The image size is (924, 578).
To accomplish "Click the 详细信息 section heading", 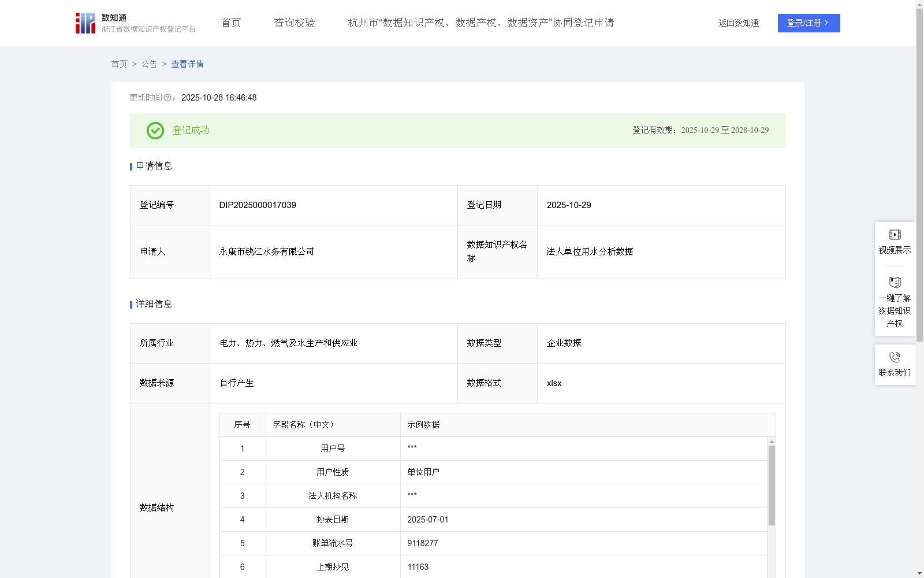I will pyautogui.click(x=154, y=305).
